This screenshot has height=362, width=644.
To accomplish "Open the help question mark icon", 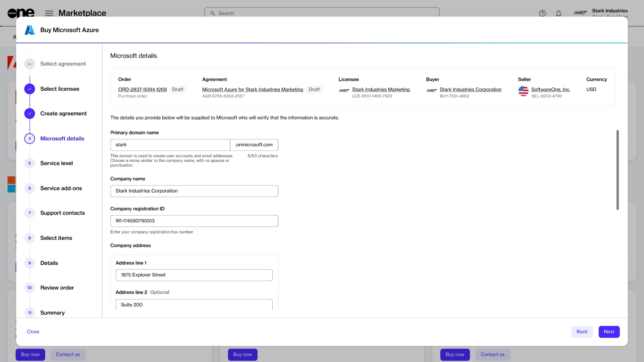I will click(542, 13).
